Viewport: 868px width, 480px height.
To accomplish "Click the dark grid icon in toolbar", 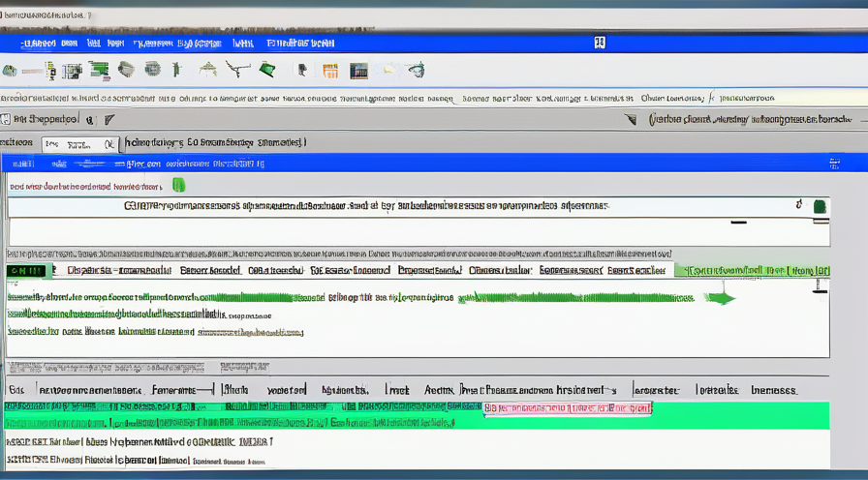I will [358, 71].
